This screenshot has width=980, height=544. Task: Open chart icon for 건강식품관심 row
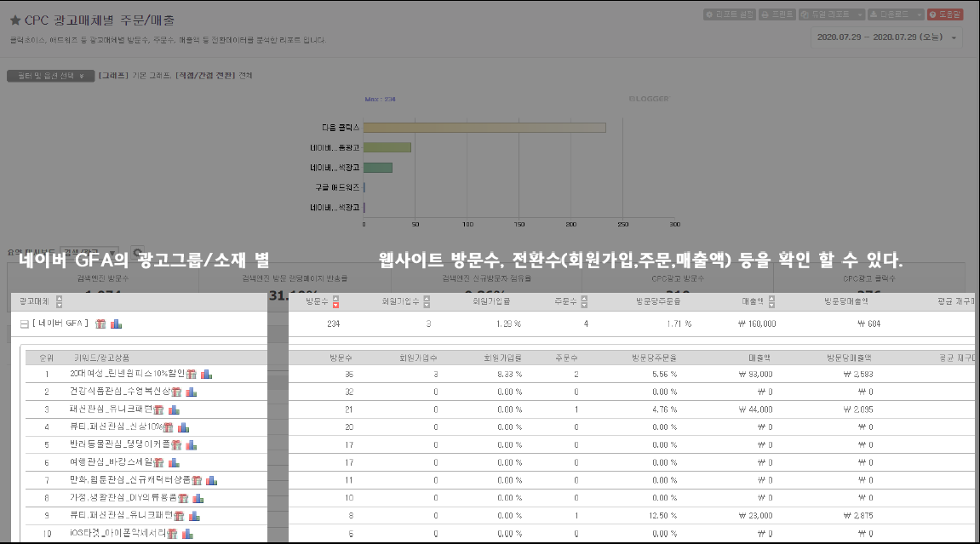point(192,392)
